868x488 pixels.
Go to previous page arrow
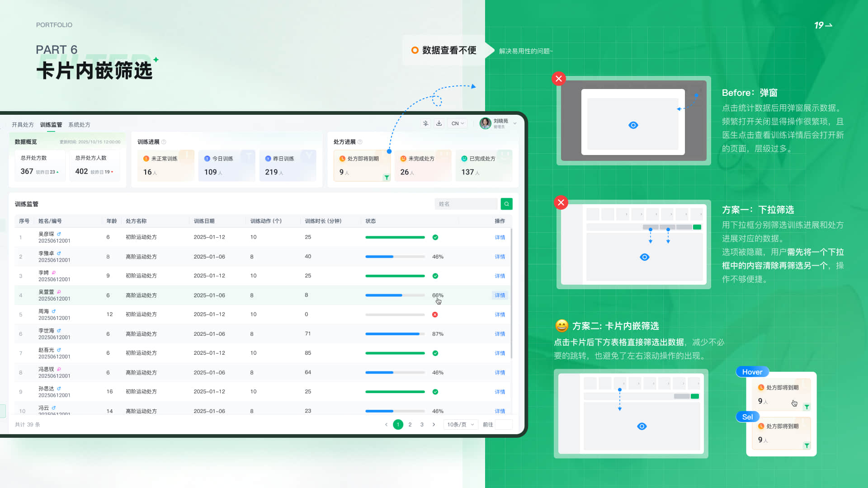[386, 425]
